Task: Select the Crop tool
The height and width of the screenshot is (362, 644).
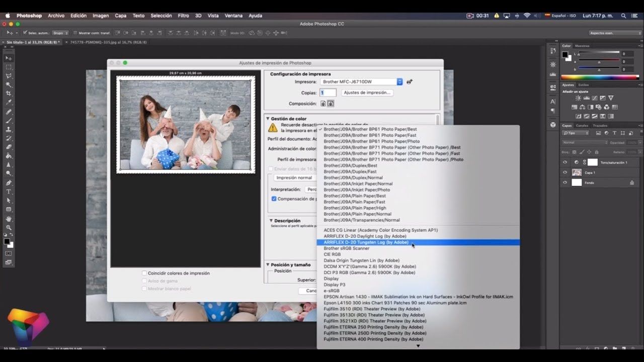Action: click(x=9, y=94)
